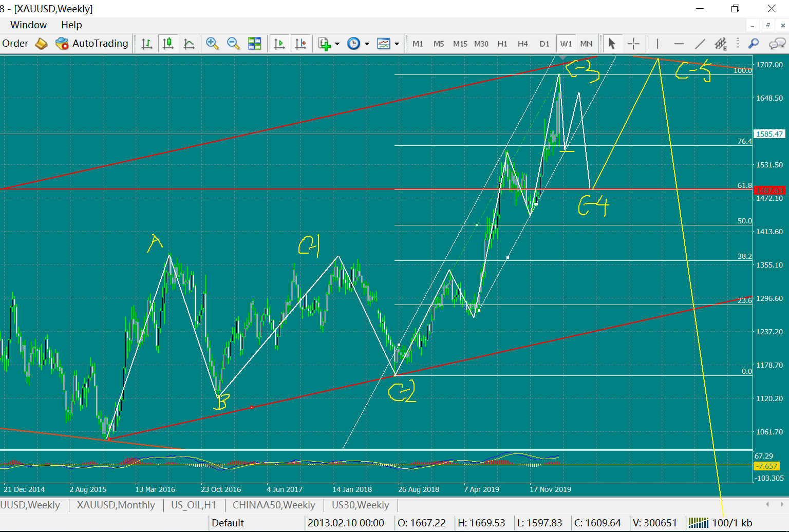This screenshot has height=532, width=789.
Task: Click the 2013.02.10 00:00 date readout
Action: click(346, 523)
